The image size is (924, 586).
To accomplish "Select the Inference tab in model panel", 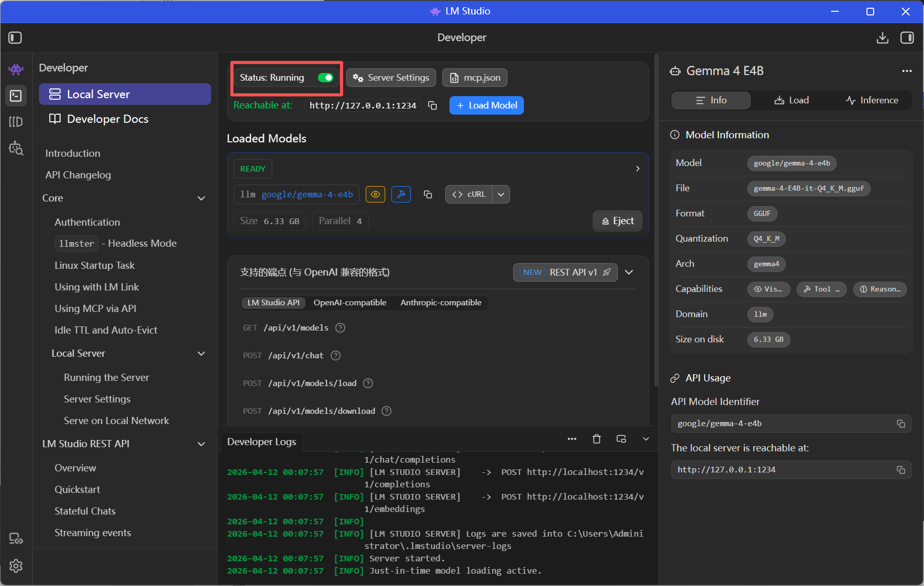I will [872, 100].
